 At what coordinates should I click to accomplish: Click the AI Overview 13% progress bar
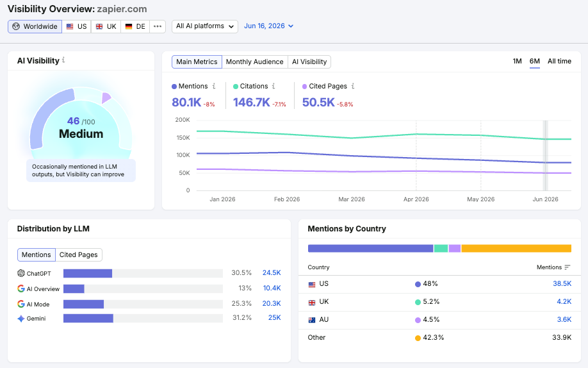(143, 289)
